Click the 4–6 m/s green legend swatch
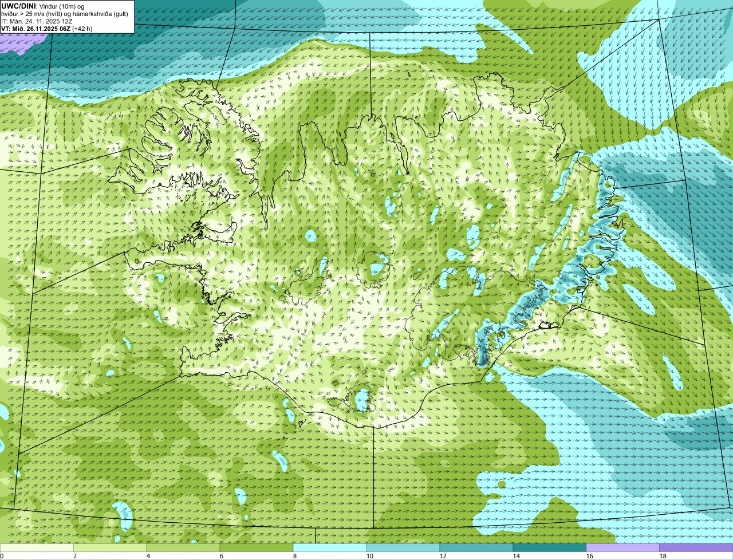This screenshot has height=560, width=733. [183, 547]
